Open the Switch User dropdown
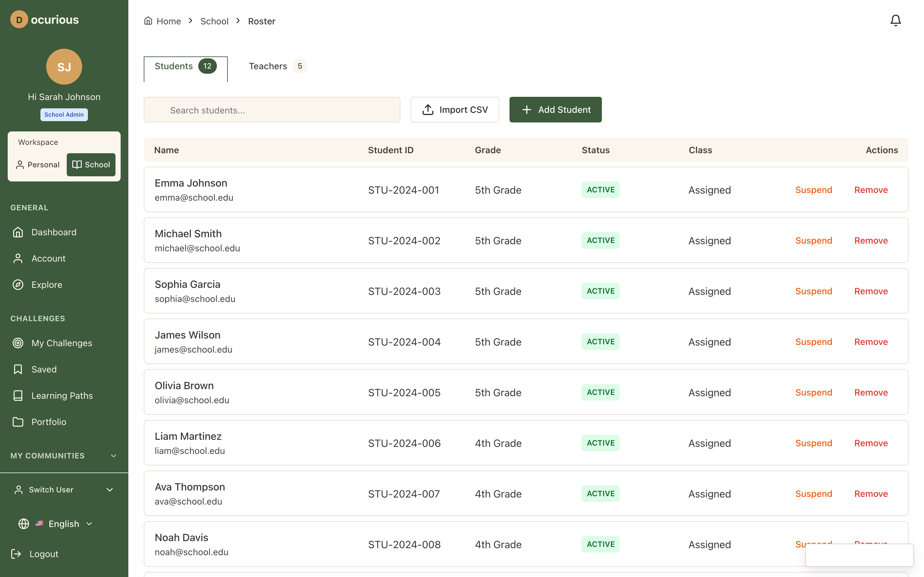Screen dimensions: 924x577 click(x=64, y=489)
